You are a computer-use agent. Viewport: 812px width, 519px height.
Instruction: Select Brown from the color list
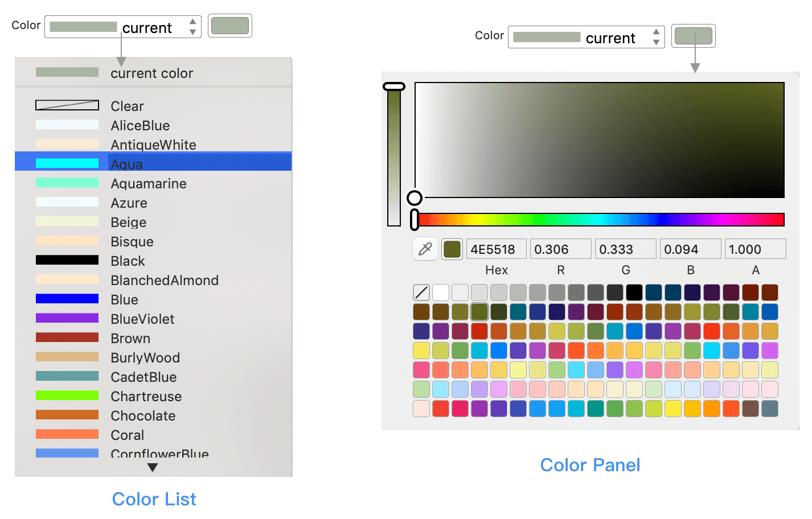coord(153,338)
